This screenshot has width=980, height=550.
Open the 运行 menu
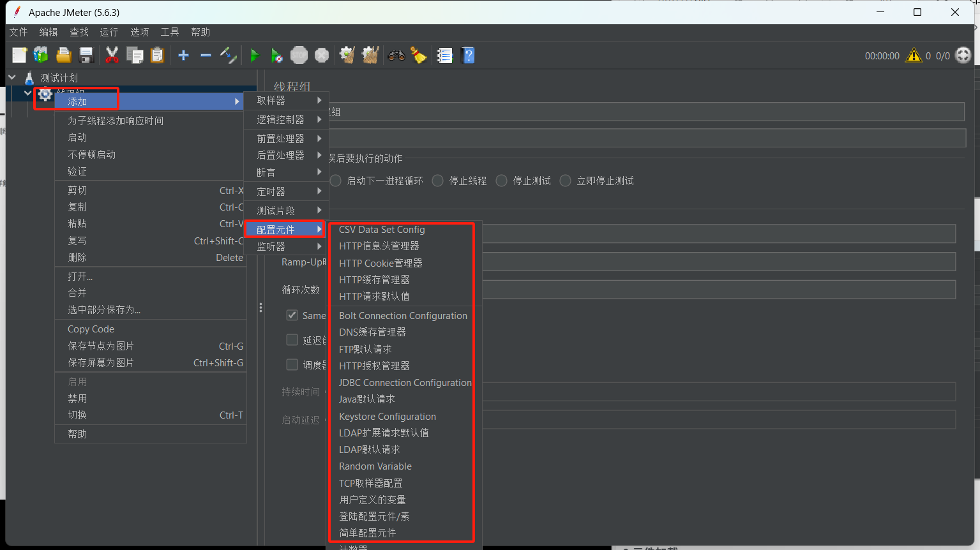(109, 32)
